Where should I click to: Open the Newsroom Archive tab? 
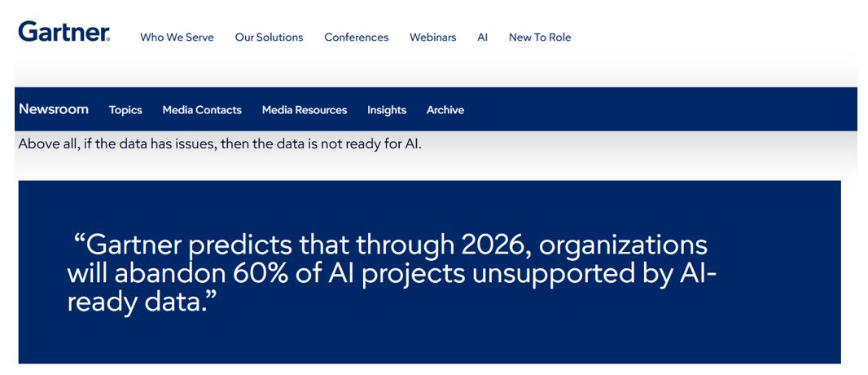point(445,110)
